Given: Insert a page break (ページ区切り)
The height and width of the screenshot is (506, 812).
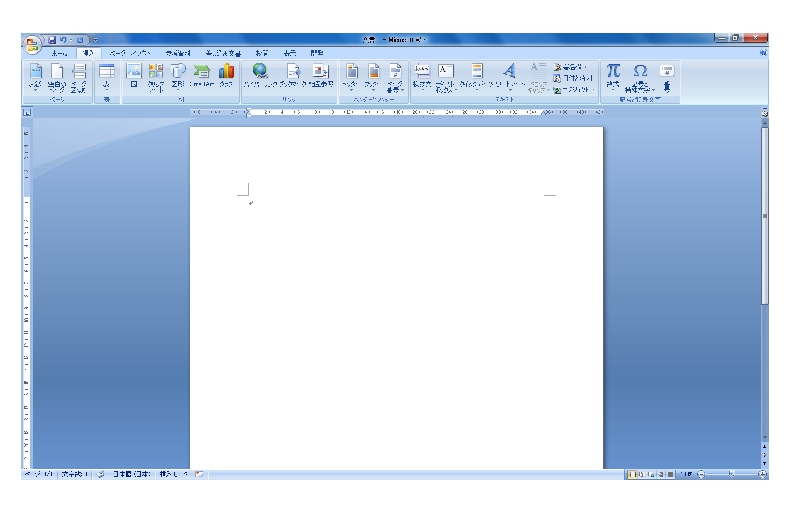Looking at the screenshot, I should coord(78,78).
